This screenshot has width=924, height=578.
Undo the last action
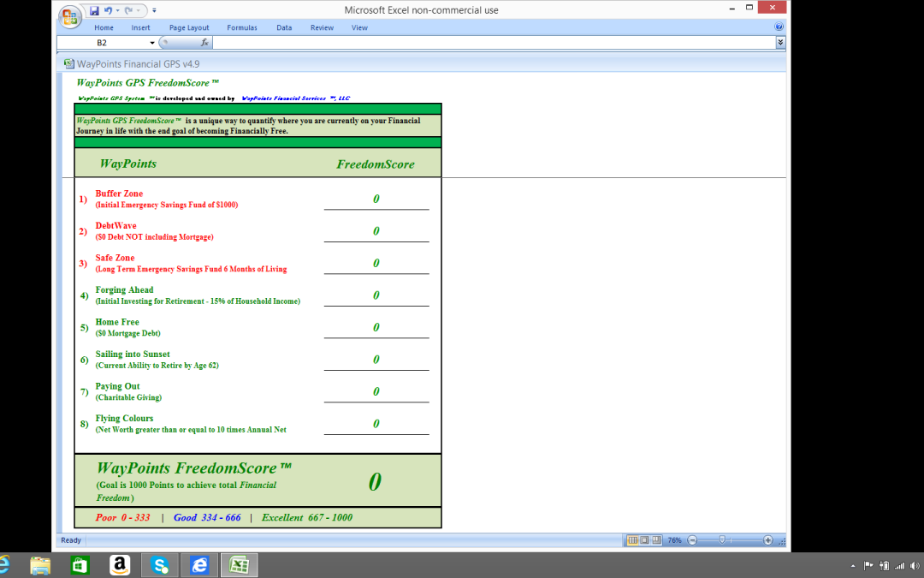108,10
